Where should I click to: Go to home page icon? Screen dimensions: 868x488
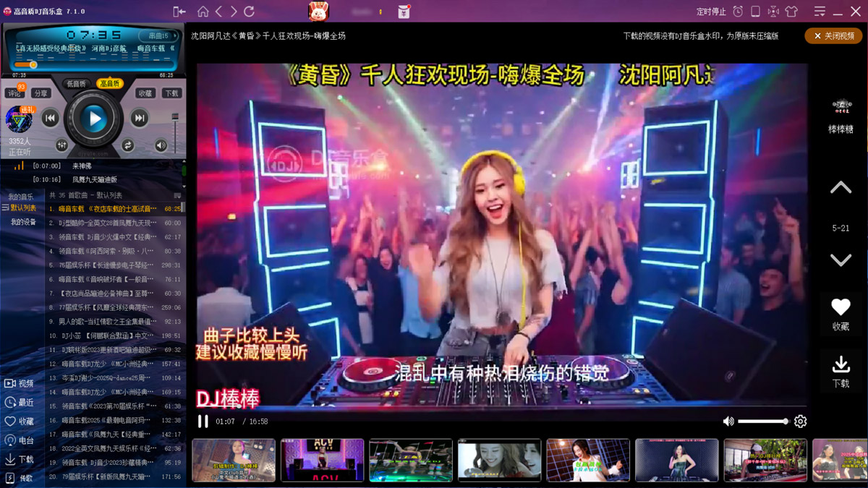point(203,12)
